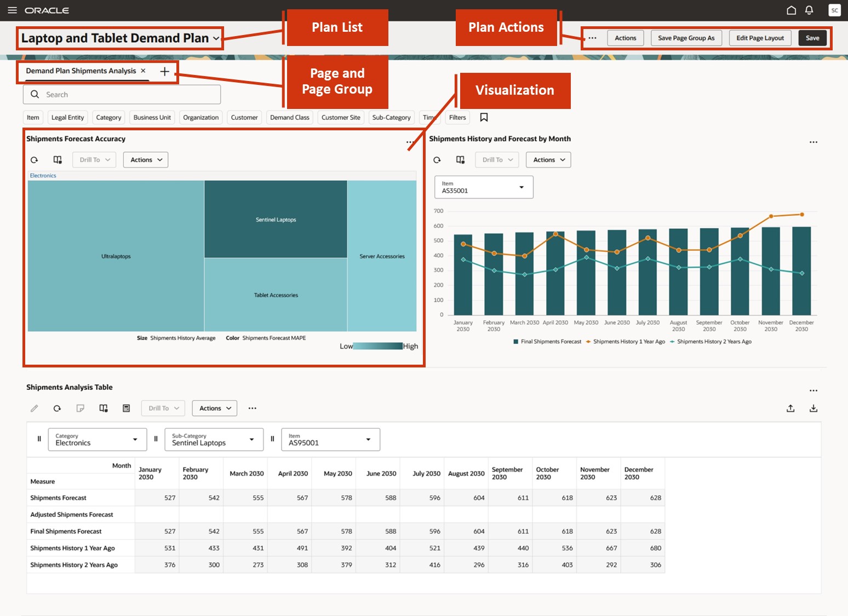Open the plan header more options ellipsis
This screenshot has height=616, width=848.
coord(592,38)
